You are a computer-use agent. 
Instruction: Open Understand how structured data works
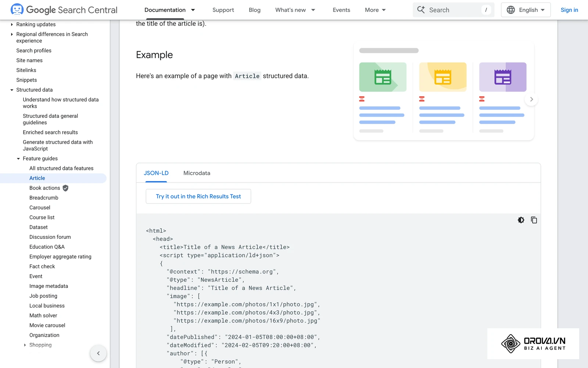pos(61,103)
